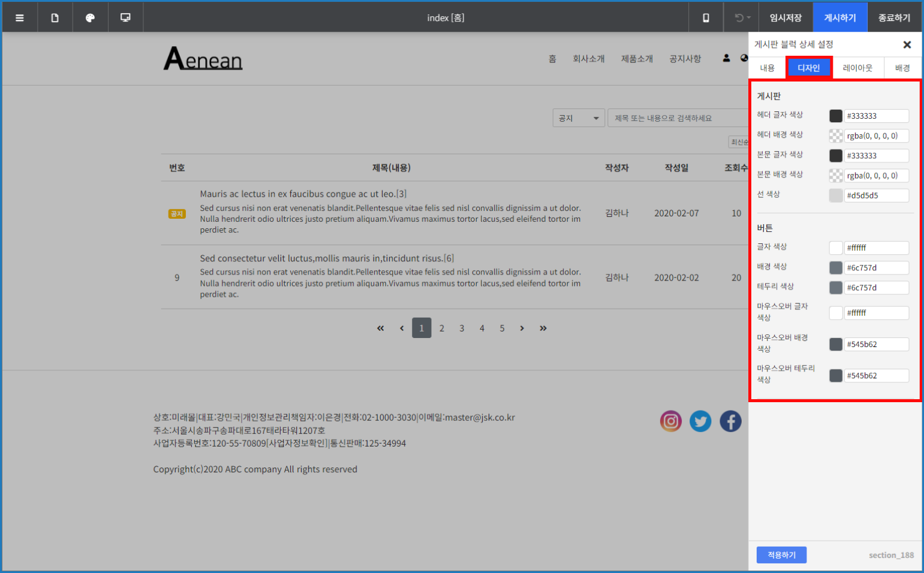Click the Facebook icon in footer

pyautogui.click(x=730, y=421)
